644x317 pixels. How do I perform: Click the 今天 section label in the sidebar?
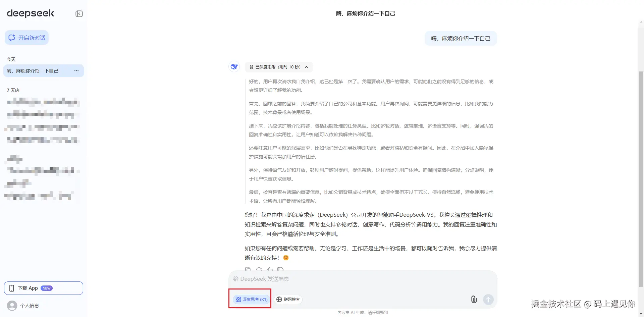(x=11, y=59)
